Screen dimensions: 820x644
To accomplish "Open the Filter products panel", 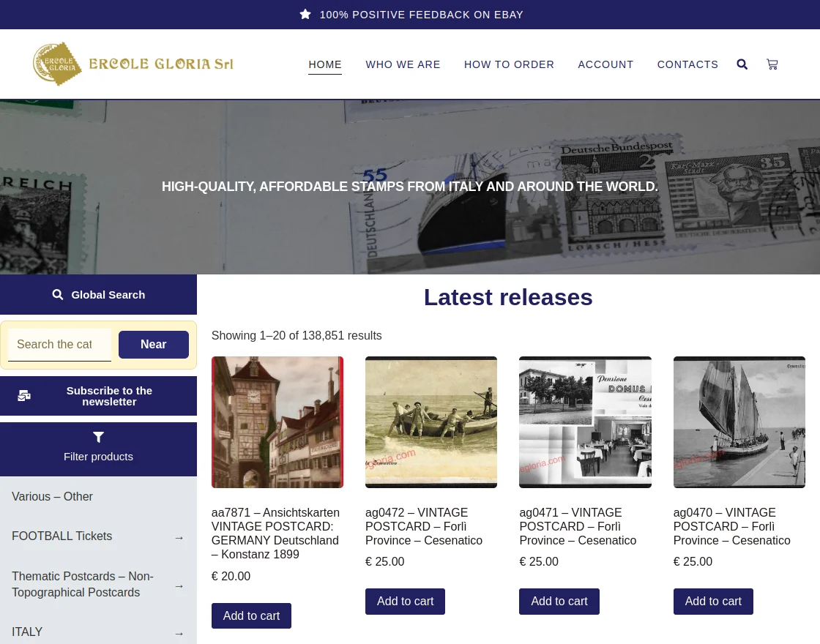I will pos(98,449).
